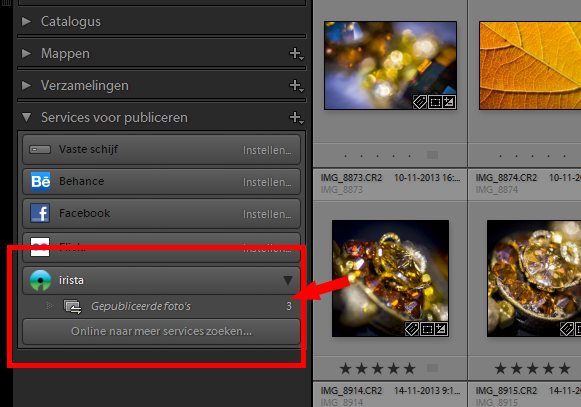581x407 pixels.
Task: Click first rating star of IMG_8914
Action: (345, 368)
